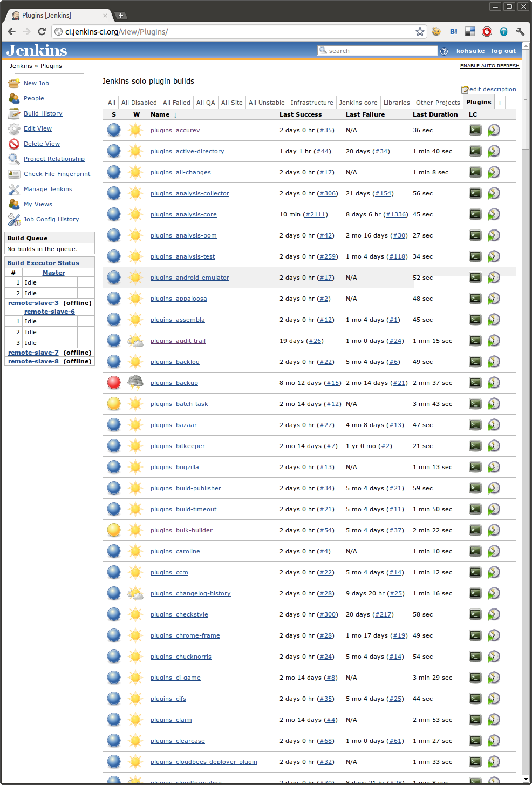
Task: Log out of Jenkins
Action: tap(503, 51)
